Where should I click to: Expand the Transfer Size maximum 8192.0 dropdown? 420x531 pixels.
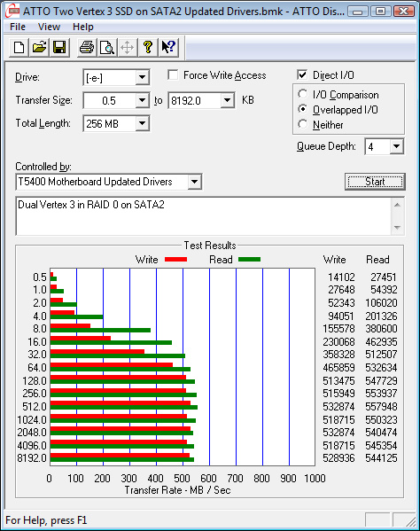(x=228, y=100)
